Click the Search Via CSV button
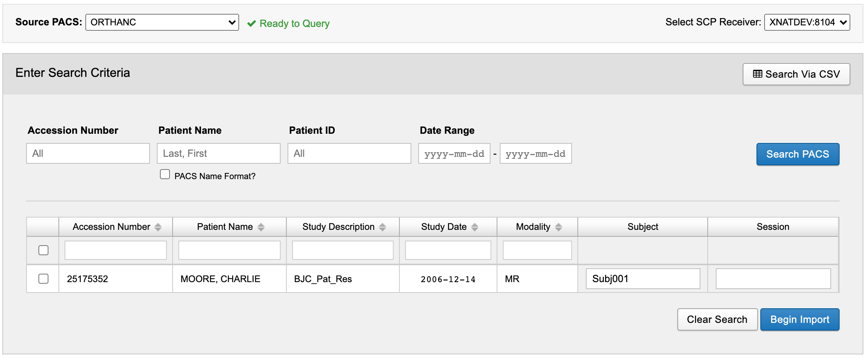The height and width of the screenshot is (359, 868). coord(796,74)
